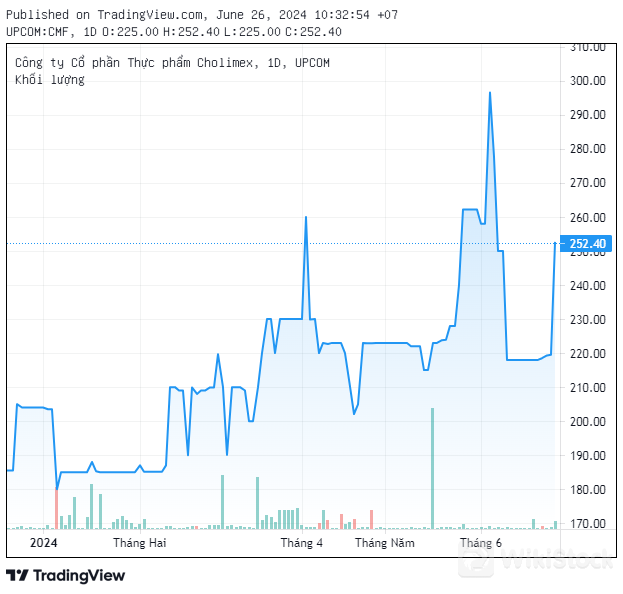This screenshot has height=594, width=623.
Task: Click the UPCOM:CMF symbol text in header
Action: tap(36, 31)
